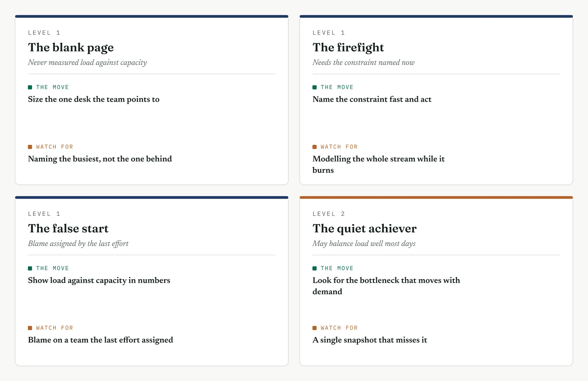Select The false start heading
The image size is (588, 381).
pyautogui.click(x=68, y=228)
